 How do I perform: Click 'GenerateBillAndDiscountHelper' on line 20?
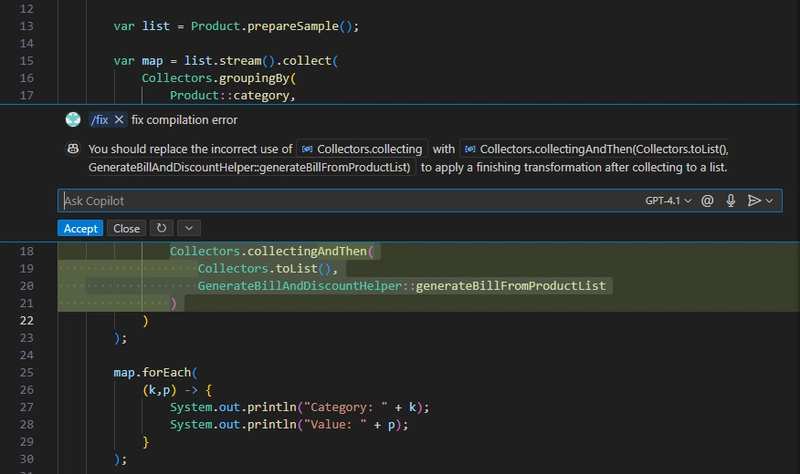(x=299, y=286)
